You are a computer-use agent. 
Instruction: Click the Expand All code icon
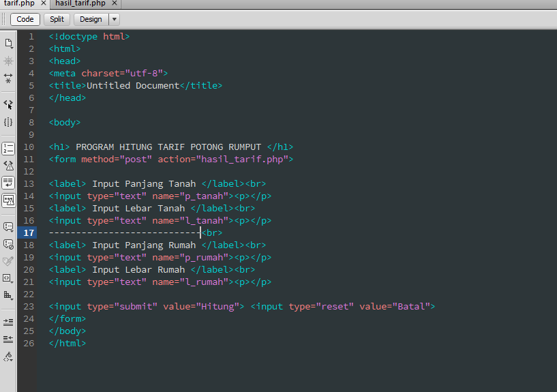coord(8,78)
